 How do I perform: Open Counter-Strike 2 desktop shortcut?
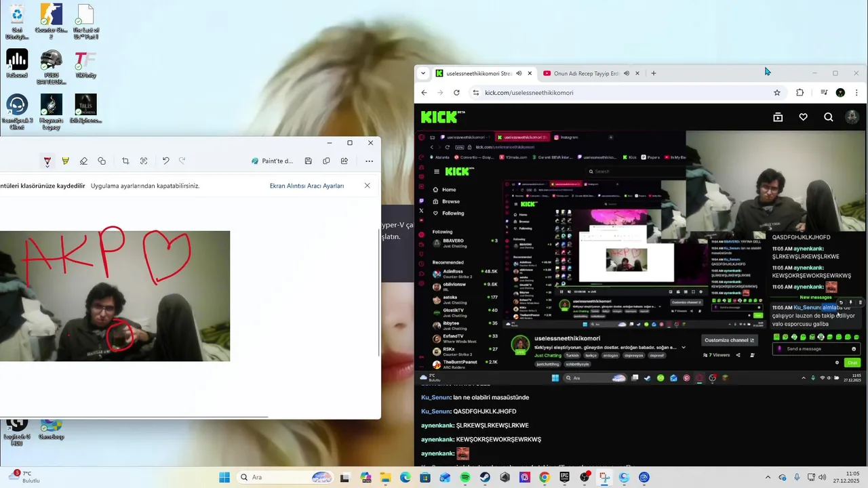51,21
